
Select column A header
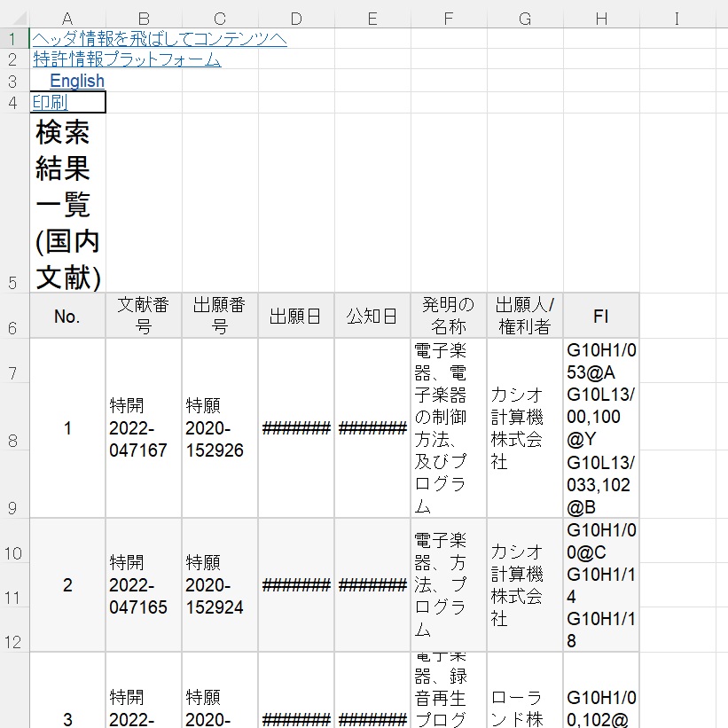tap(67, 19)
